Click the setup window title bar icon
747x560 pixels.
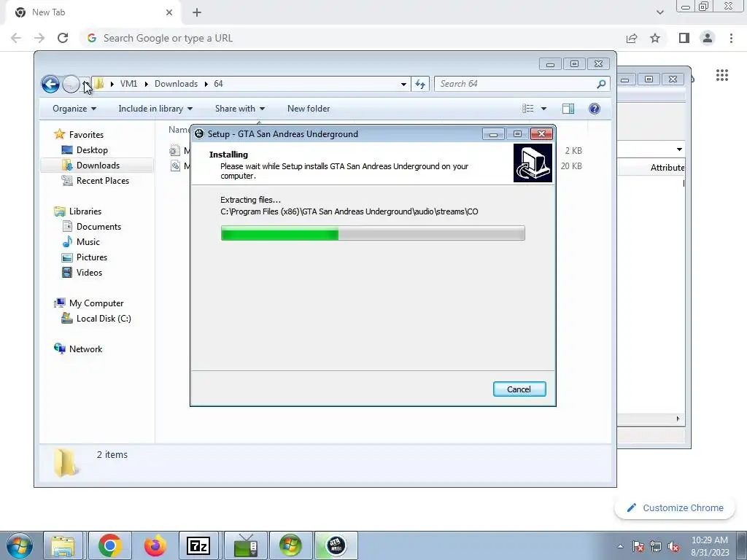(x=200, y=134)
